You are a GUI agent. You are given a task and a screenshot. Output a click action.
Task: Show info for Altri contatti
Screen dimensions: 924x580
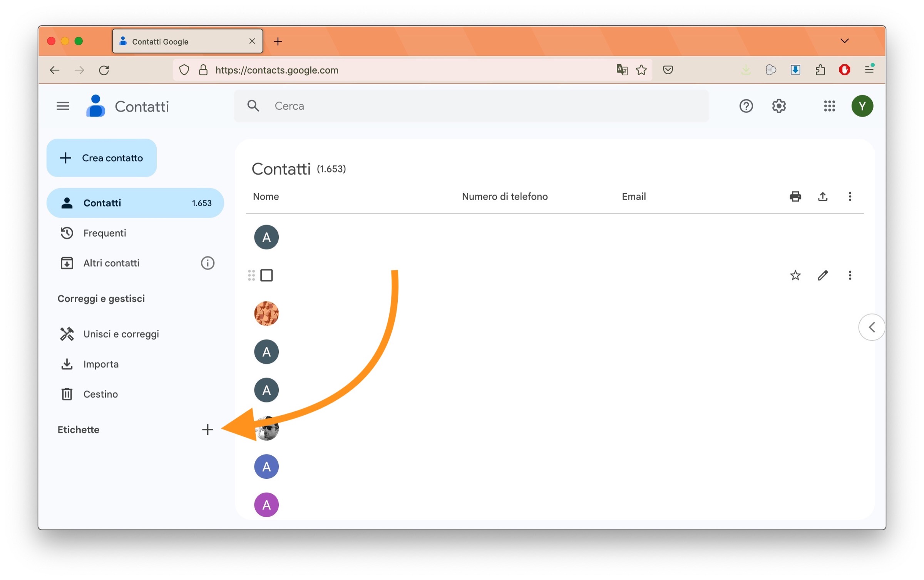208,263
